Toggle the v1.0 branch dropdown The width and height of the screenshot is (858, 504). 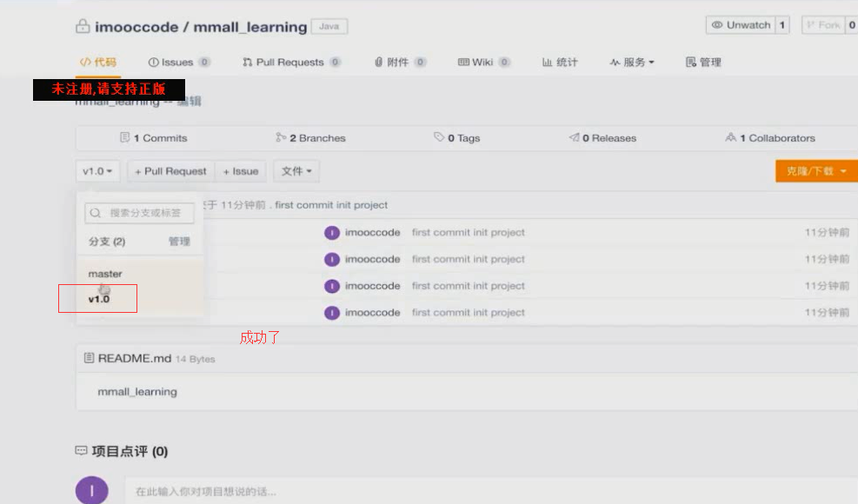[x=97, y=171]
